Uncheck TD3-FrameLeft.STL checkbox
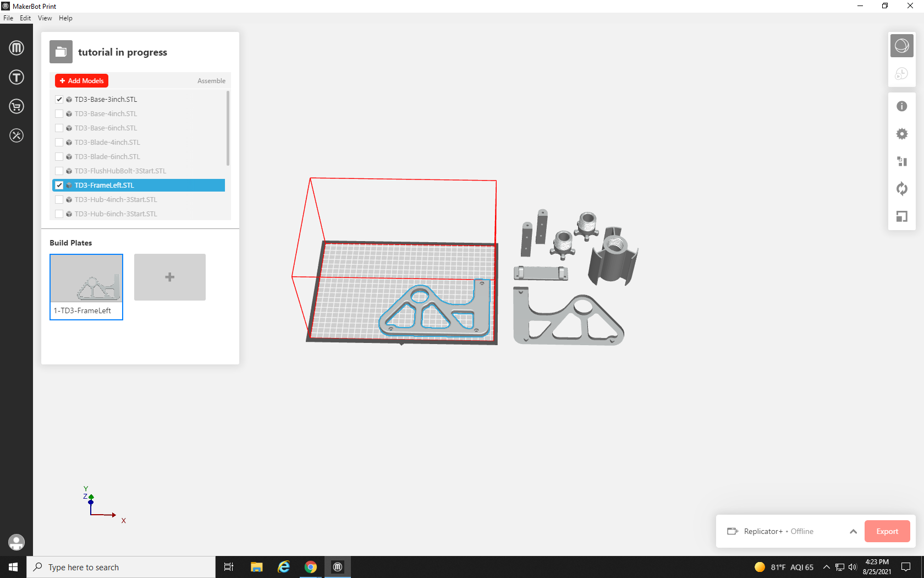Screen dimensions: 924x578 (x=59, y=186)
